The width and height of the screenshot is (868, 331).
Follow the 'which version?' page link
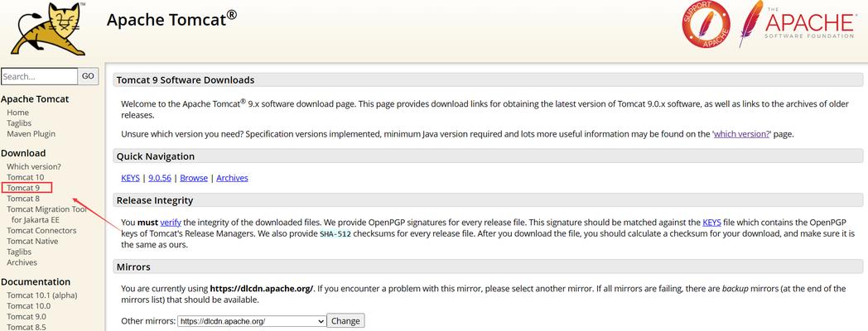tap(742, 134)
